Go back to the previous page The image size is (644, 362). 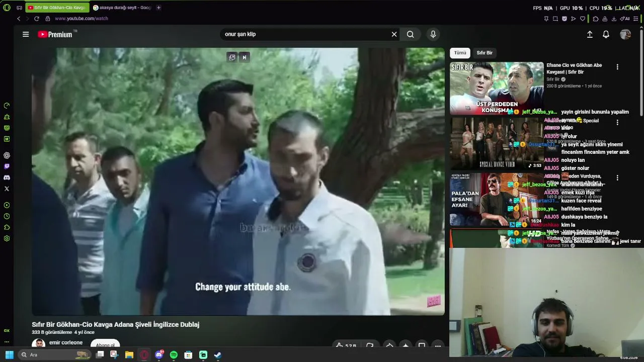19,19
